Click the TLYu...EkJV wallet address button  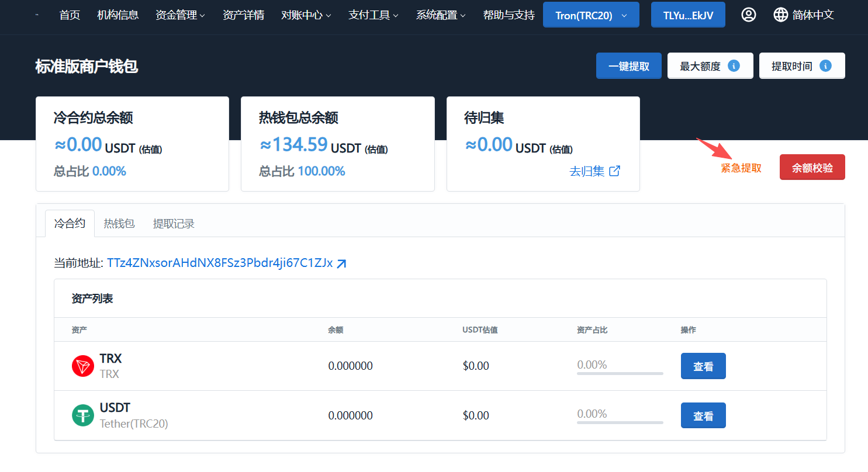[688, 15]
